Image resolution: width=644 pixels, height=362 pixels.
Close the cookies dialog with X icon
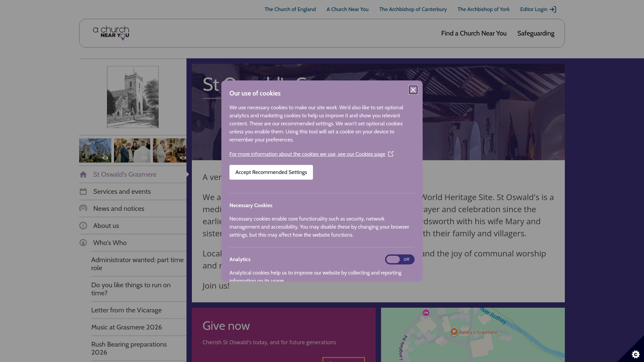coord(413,90)
